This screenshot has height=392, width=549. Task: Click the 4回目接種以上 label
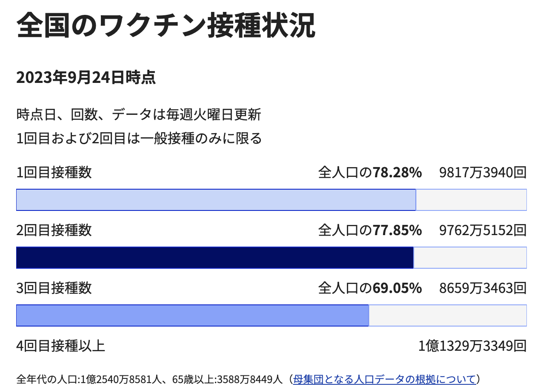pos(60,346)
